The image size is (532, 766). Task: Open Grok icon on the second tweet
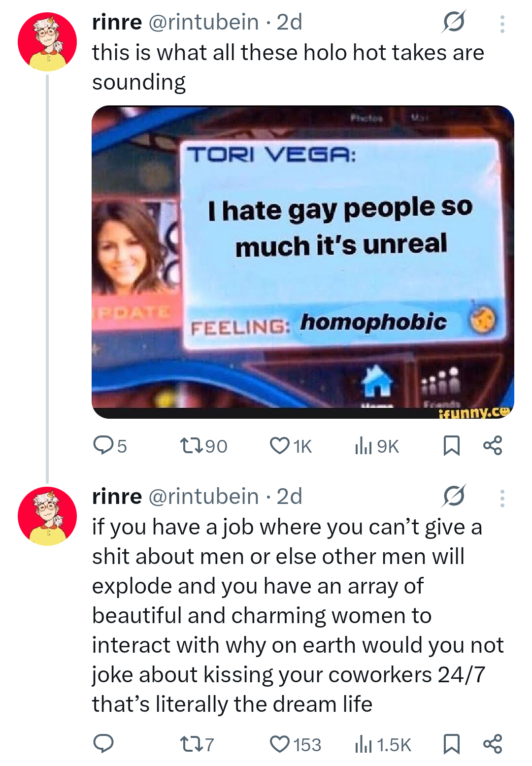[454, 496]
